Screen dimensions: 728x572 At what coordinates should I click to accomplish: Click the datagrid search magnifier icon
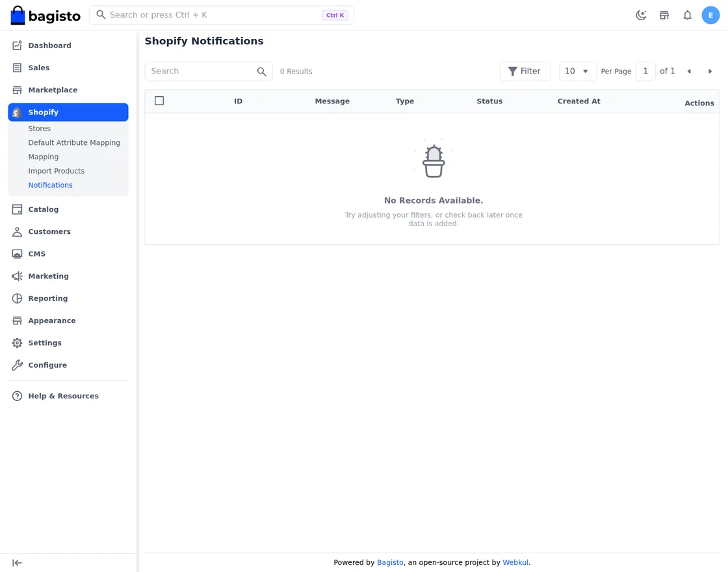pos(261,71)
